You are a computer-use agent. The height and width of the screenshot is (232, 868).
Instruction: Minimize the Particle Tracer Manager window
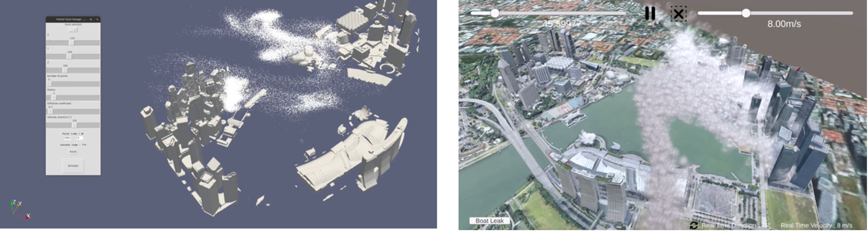[85, 20]
